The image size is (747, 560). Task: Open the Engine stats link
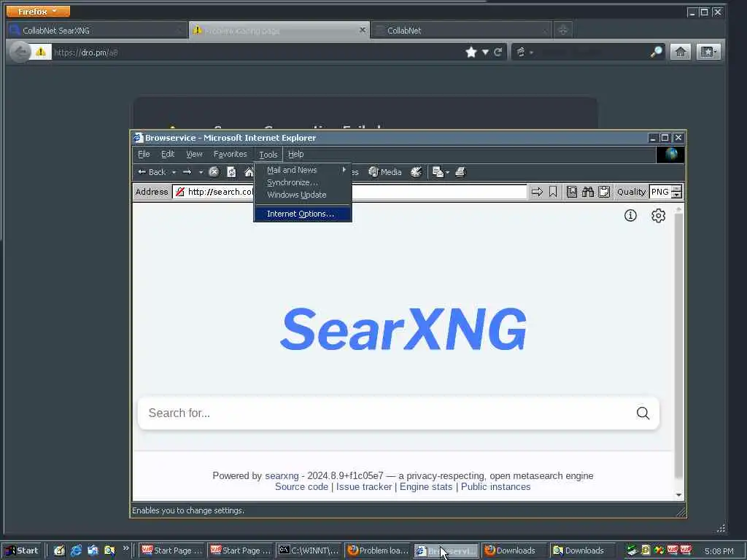(x=426, y=486)
